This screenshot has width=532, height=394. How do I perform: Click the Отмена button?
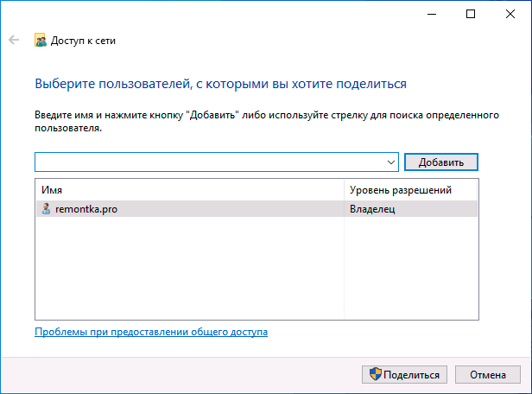(x=488, y=375)
